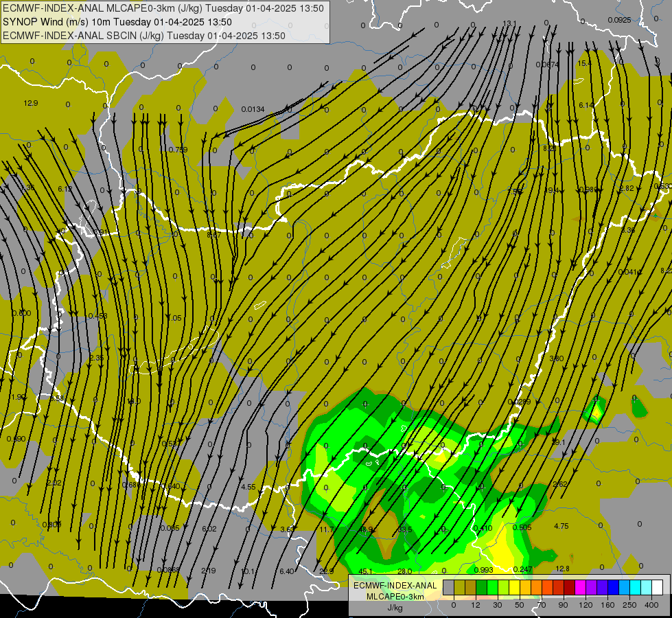Click the SYNOP Wind 10m header line
The image size is (672, 618).
click(x=117, y=22)
